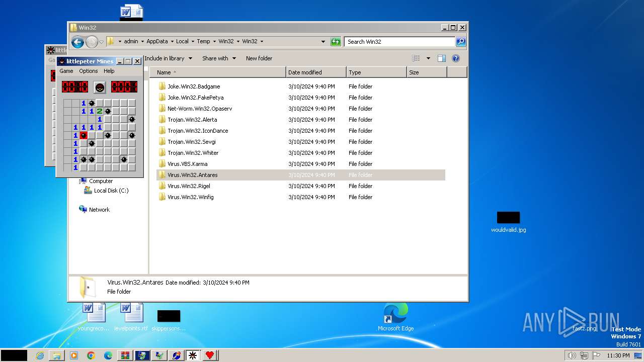Image resolution: width=644 pixels, height=362 pixels.
Task: Expand the arrow after AppData breadcrumb
Action: (x=172, y=42)
